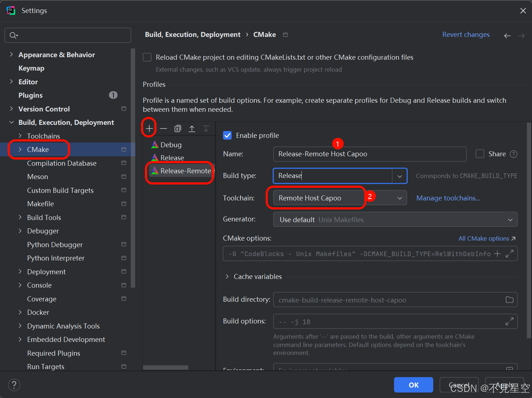Click the profile Name input field
532x398 pixels.
370,154
